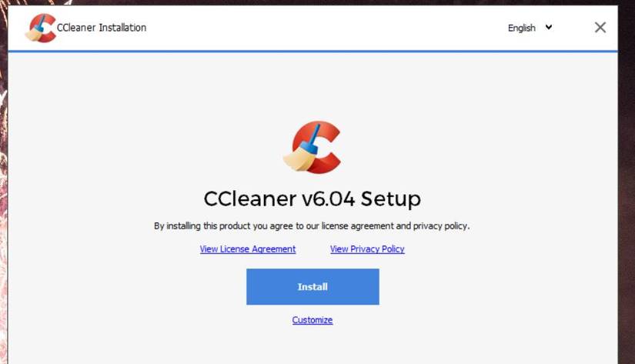Open the View Privacy Policy link

[367, 249]
